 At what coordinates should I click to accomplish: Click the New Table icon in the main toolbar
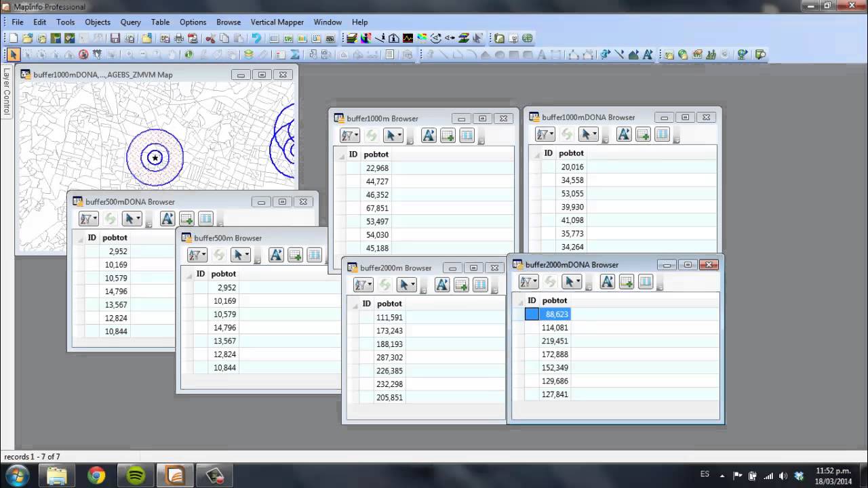pyautogui.click(x=14, y=38)
